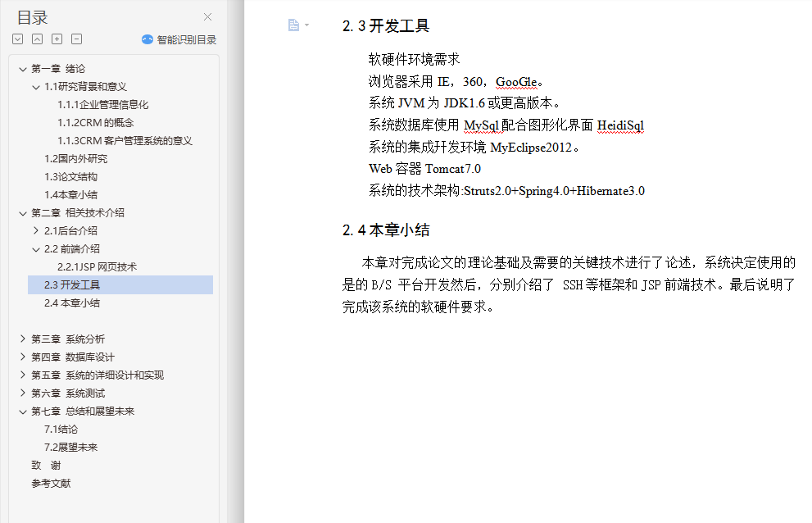
Task: Go to 2.1后台介绍 entry
Action: click(70, 230)
